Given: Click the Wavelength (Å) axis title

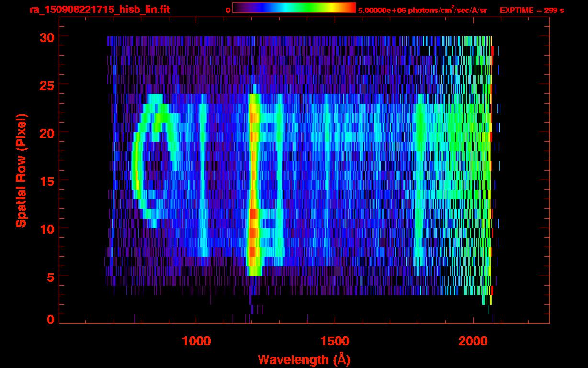Looking at the screenshot, I should (x=304, y=359).
